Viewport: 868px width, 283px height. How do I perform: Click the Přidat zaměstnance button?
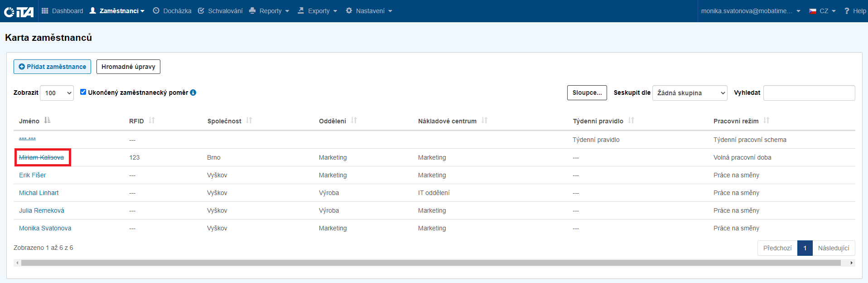pos(52,67)
